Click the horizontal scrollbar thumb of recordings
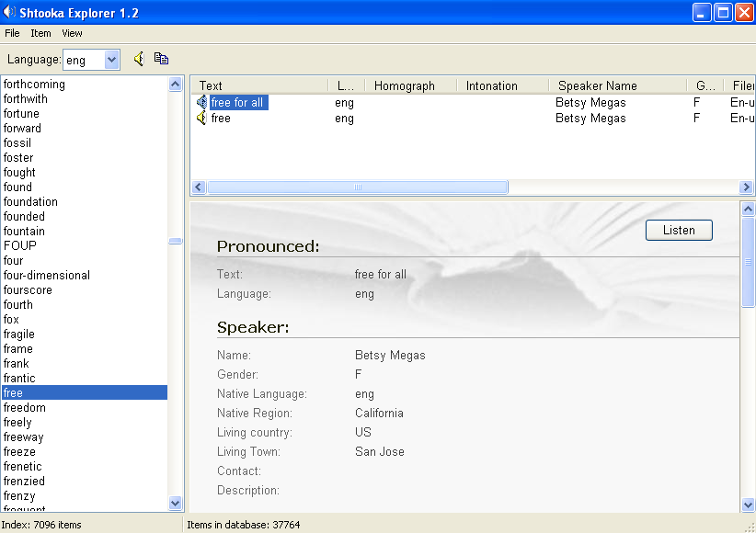The width and height of the screenshot is (756, 533). [357, 187]
